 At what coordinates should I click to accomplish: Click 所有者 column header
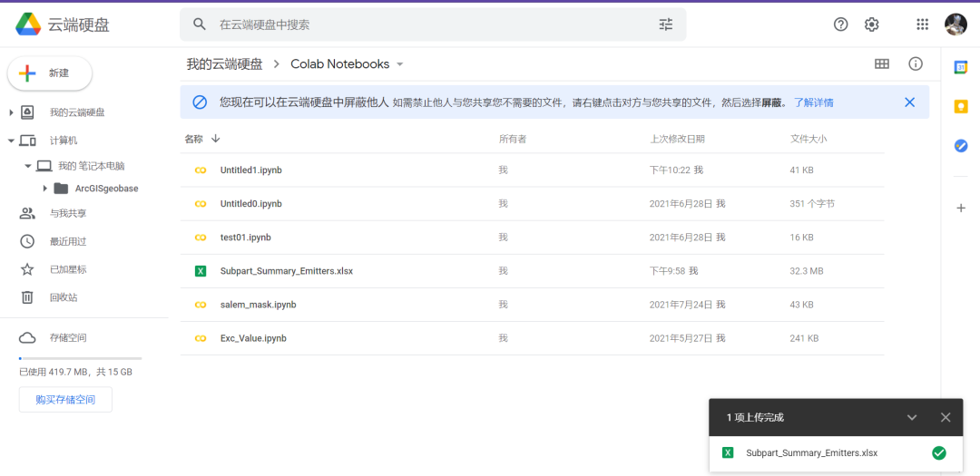coord(513,139)
